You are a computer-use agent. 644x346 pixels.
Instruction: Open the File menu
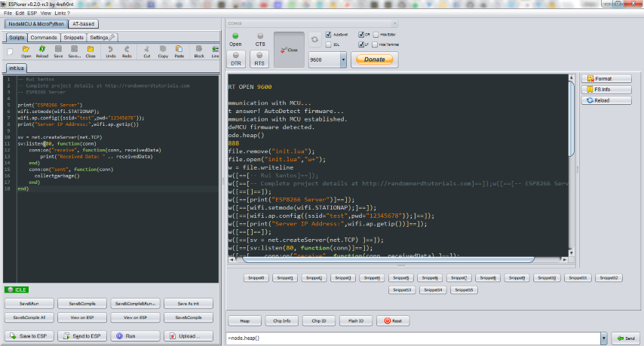click(x=8, y=13)
